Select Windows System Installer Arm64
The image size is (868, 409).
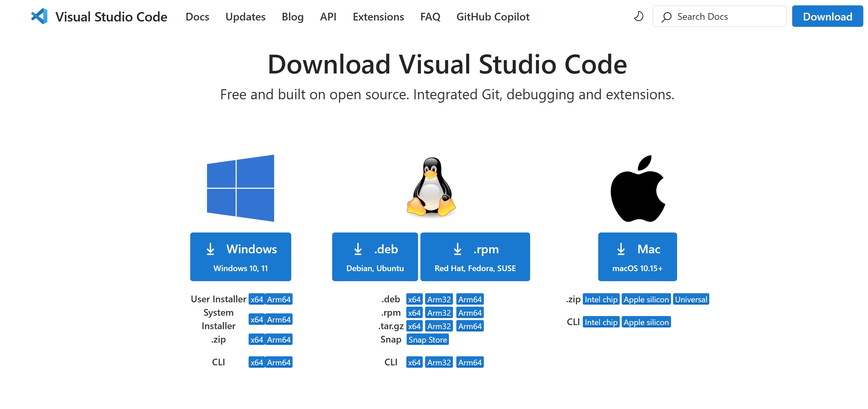click(x=279, y=319)
